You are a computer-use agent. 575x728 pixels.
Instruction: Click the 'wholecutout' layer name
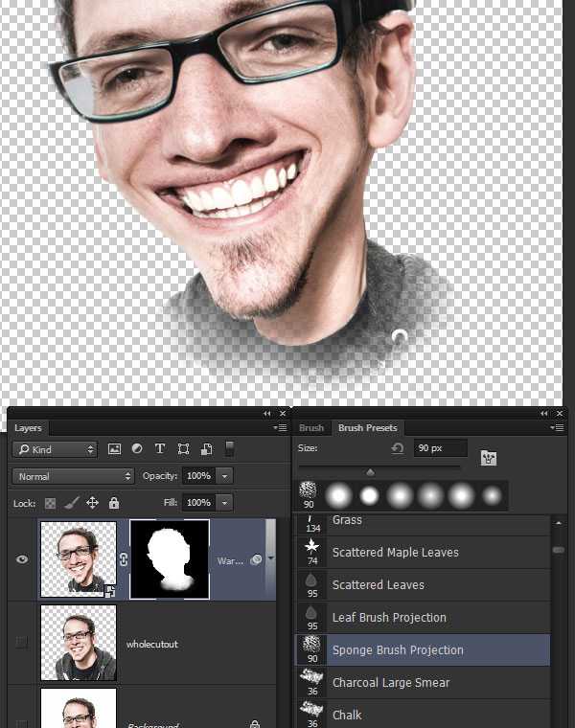[x=151, y=644]
